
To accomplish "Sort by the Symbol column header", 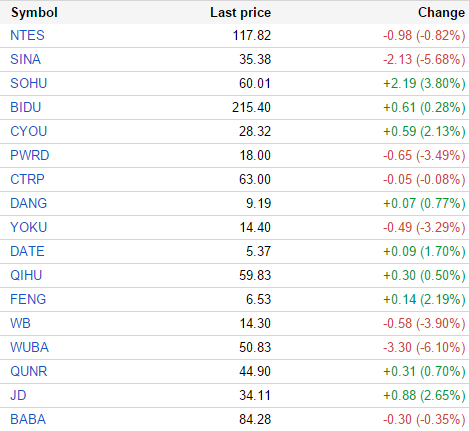I will click(x=34, y=13).
